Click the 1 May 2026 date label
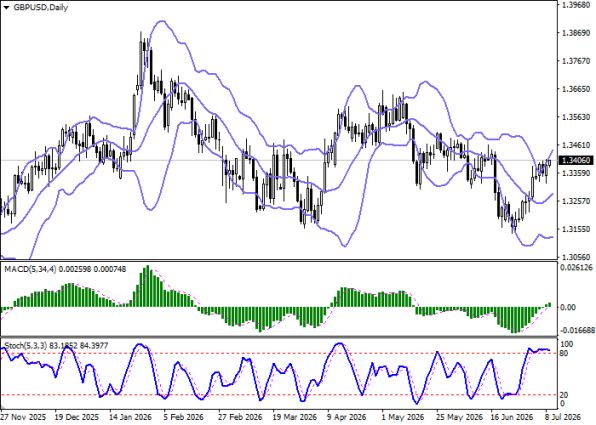Screen dimensions: 596x425 (403, 417)
